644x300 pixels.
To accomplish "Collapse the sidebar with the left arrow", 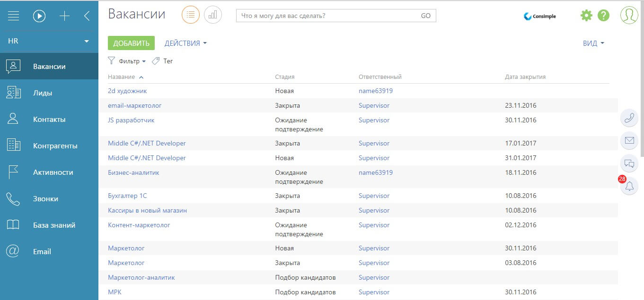I will (87, 16).
